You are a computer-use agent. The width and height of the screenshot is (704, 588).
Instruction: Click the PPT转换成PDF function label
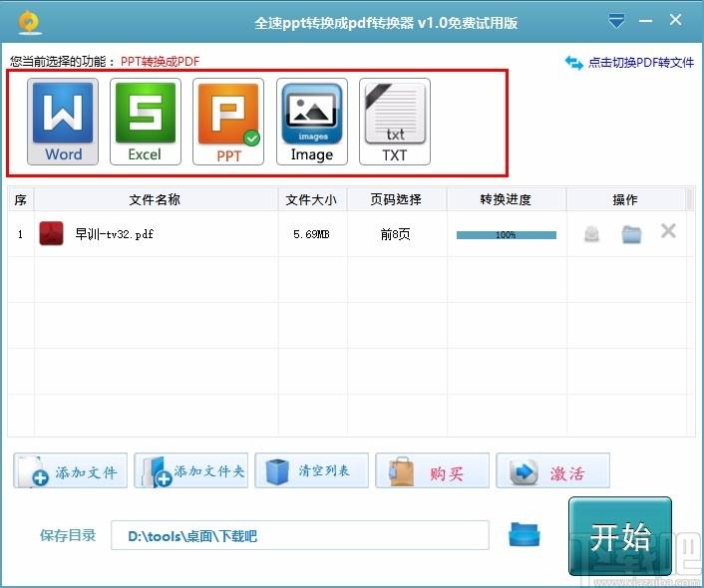point(160,62)
